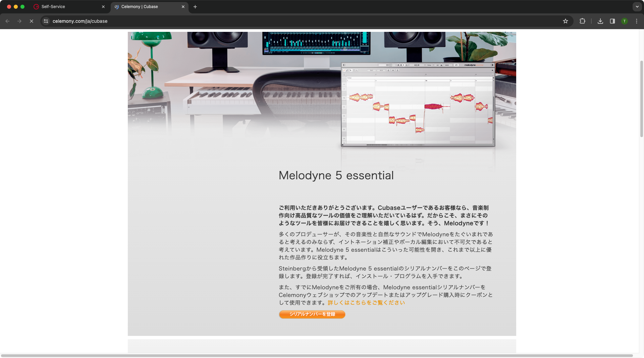Screen dimensions: 644x358
Task: Go back with the back arrow
Action: pos(7,21)
